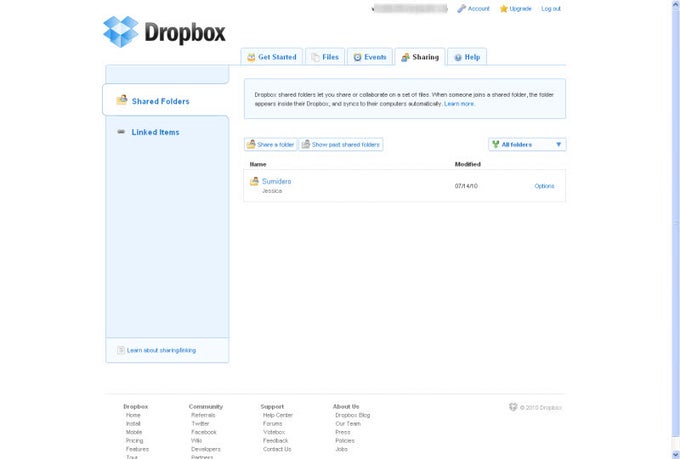
Task: Open the footer Our Team link
Action: [x=348, y=424]
